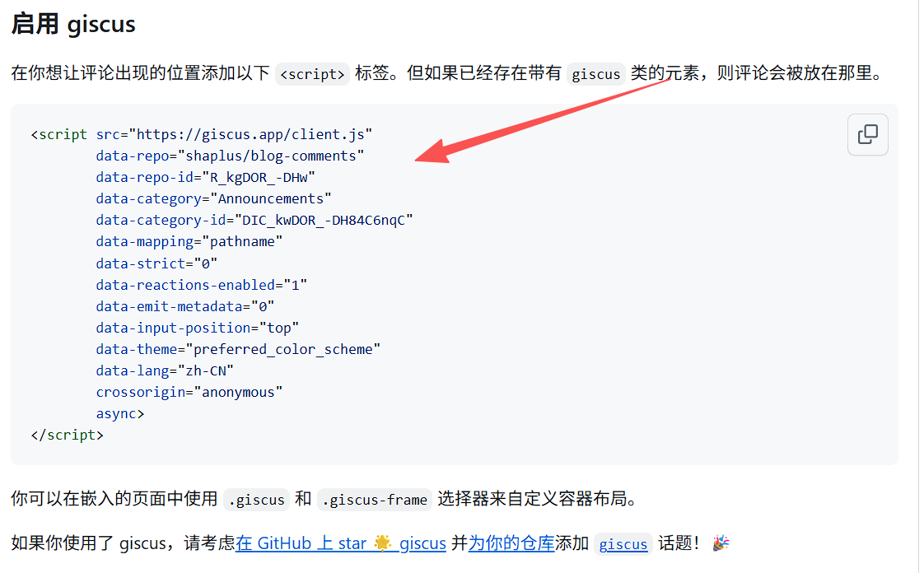This screenshot has height=573, width=924.
Task: Open the giscus topic code link
Action: [623, 544]
